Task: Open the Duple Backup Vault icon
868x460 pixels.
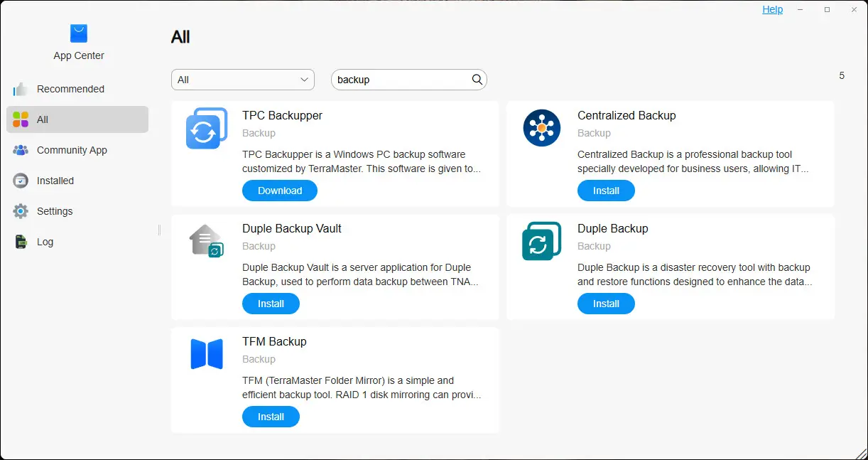Action: [206, 241]
